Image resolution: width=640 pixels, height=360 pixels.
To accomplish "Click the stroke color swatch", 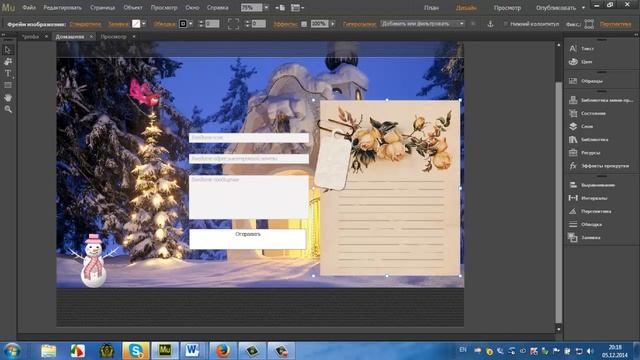I will click(x=183, y=24).
